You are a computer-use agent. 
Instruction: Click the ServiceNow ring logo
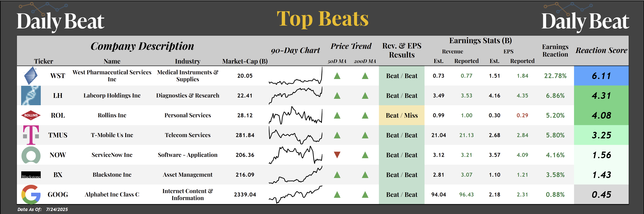tap(31, 155)
